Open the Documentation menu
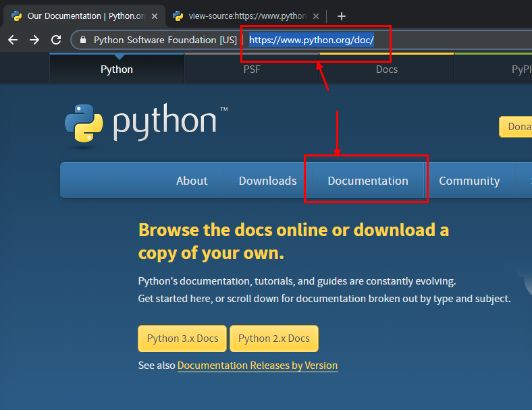532x410 pixels. click(x=368, y=181)
